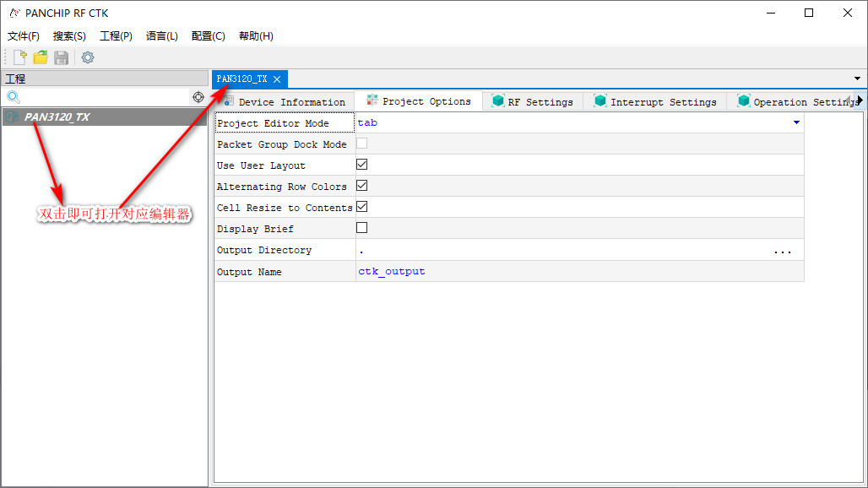Click the locate target icon beside search
The width and height of the screenshot is (868, 488).
[x=198, y=97]
